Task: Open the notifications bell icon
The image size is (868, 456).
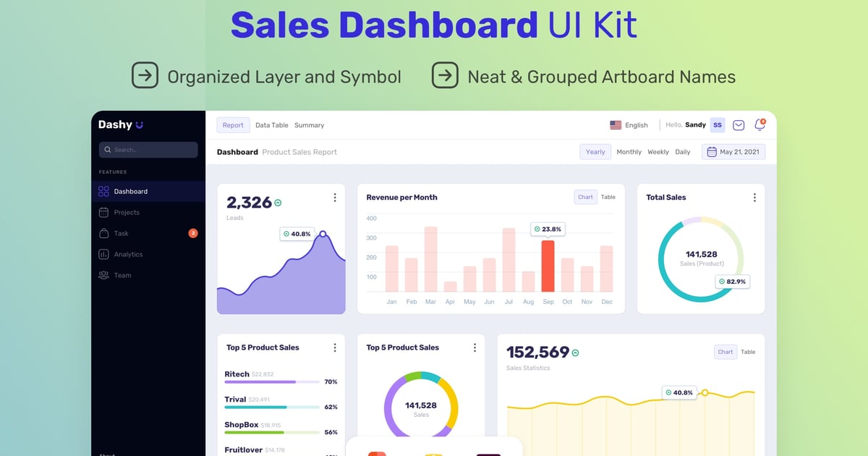Action: click(x=759, y=125)
